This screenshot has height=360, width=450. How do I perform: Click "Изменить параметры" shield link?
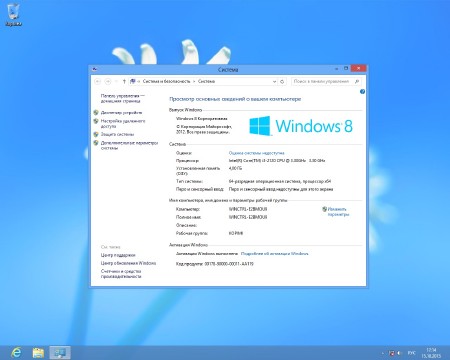click(x=338, y=212)
